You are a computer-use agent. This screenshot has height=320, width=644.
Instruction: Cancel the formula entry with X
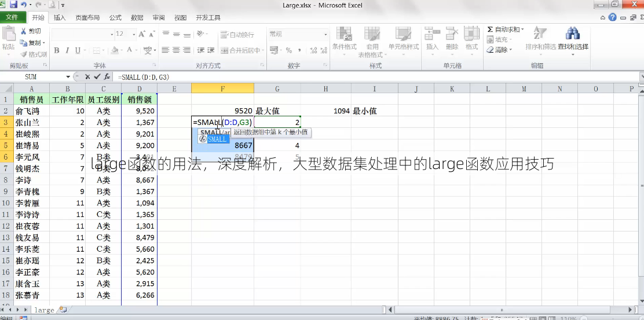(x=87, y=77)
